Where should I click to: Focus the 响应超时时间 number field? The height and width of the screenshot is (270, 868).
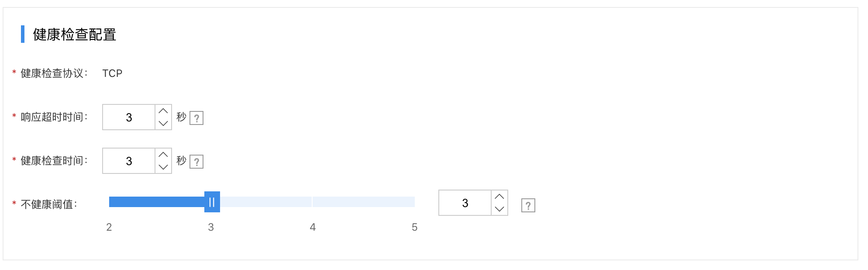(129, 117)
